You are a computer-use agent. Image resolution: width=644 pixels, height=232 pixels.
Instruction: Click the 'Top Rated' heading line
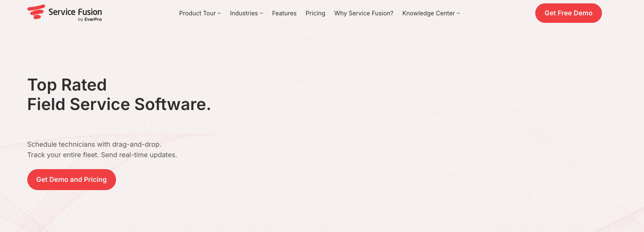click(67, 85)
